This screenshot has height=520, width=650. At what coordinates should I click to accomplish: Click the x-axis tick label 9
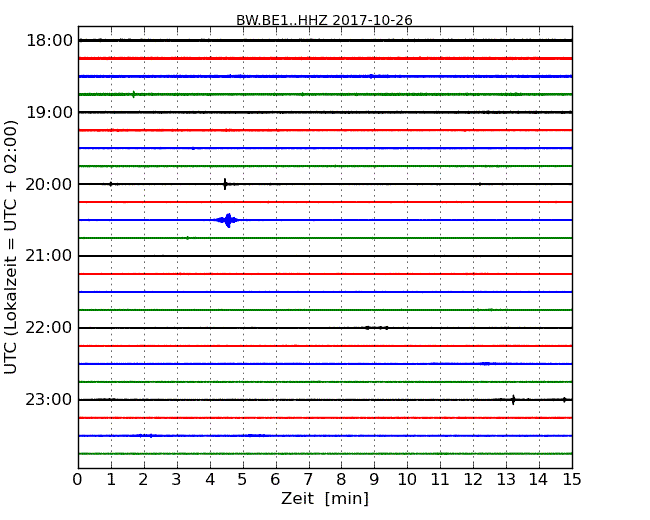[x=374, y=479]
